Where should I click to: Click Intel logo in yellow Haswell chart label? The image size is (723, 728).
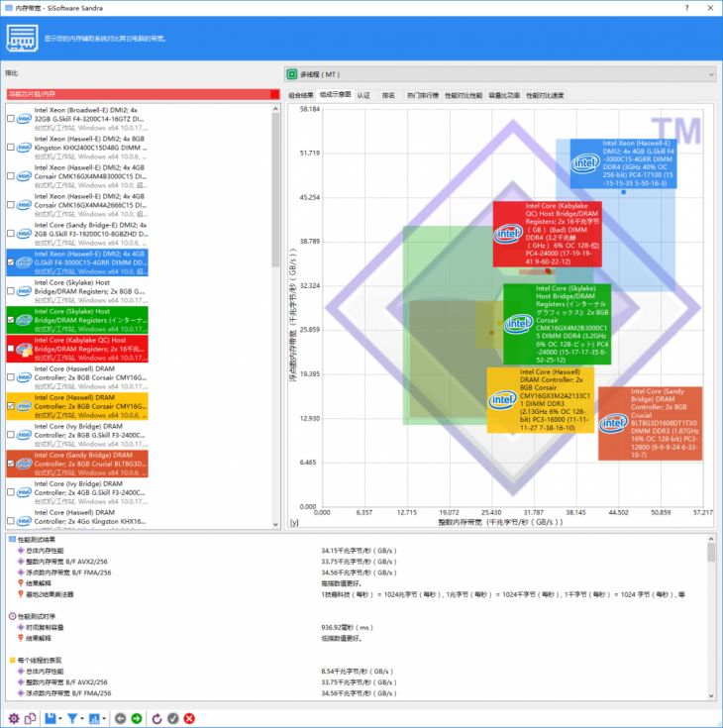point(503,399)
